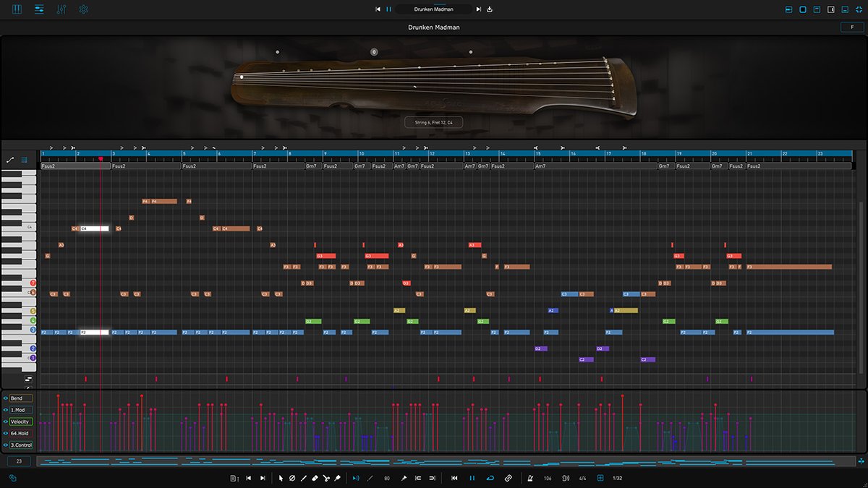Select the fourth layout view icon at top right
Image resolution: width=868 pixels, height=488 pixels.
831,9
